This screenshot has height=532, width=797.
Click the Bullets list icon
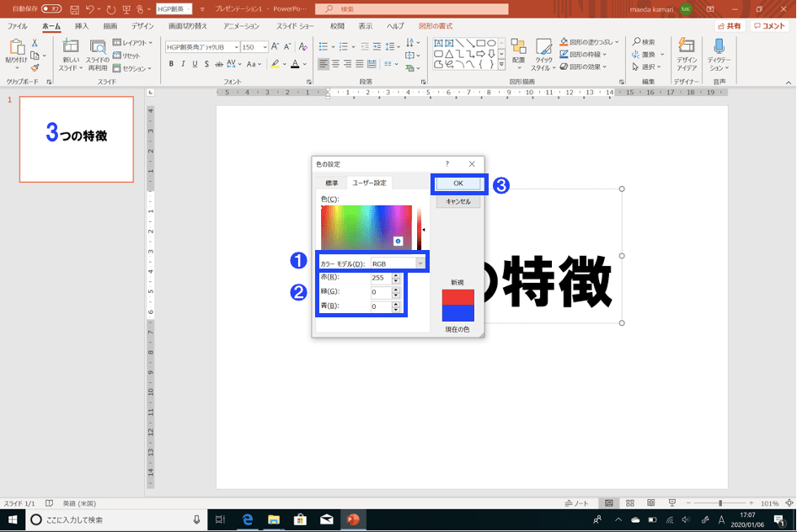click(324, 46)
